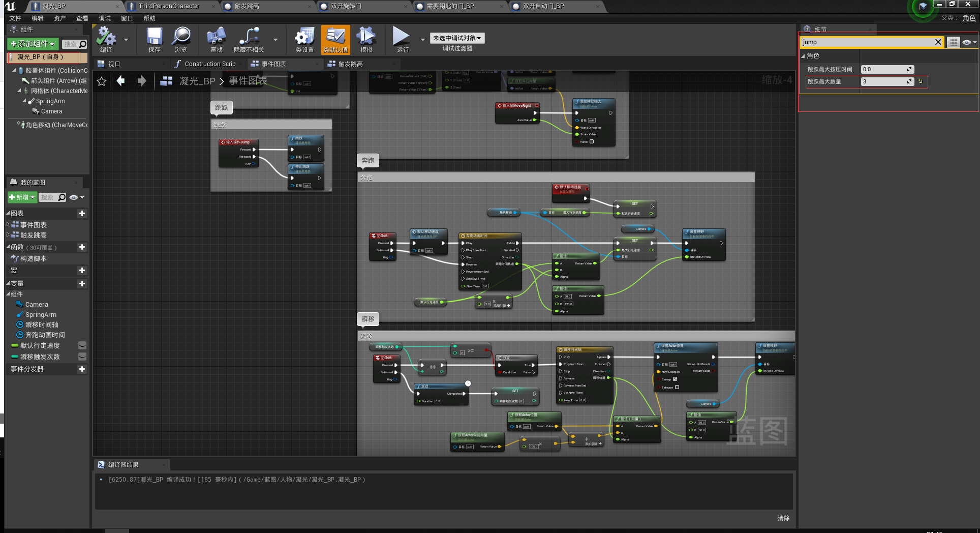Screen dimensions: 980x533
Task: Switch to the ThirdPersonCharacter tab
Action: point(169,6)
